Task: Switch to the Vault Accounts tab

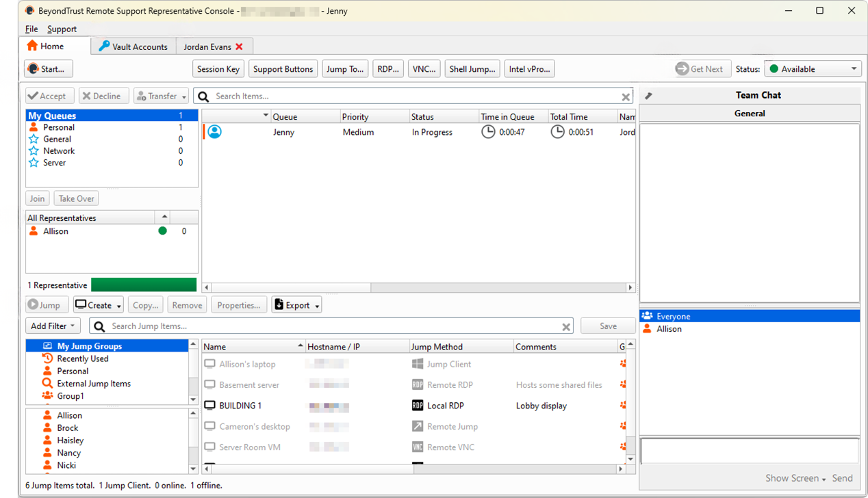Action: coord(133,47)
